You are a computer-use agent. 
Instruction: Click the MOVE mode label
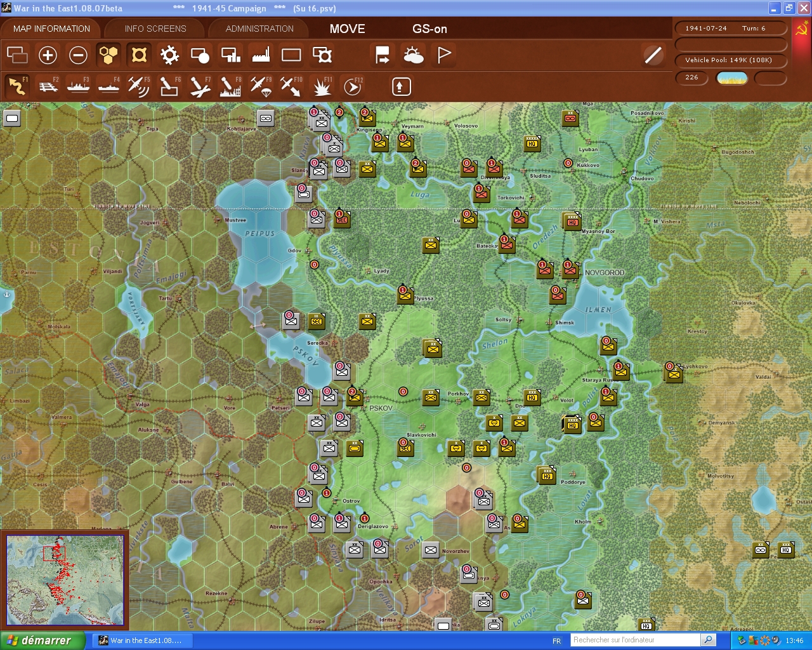point(347,29)
